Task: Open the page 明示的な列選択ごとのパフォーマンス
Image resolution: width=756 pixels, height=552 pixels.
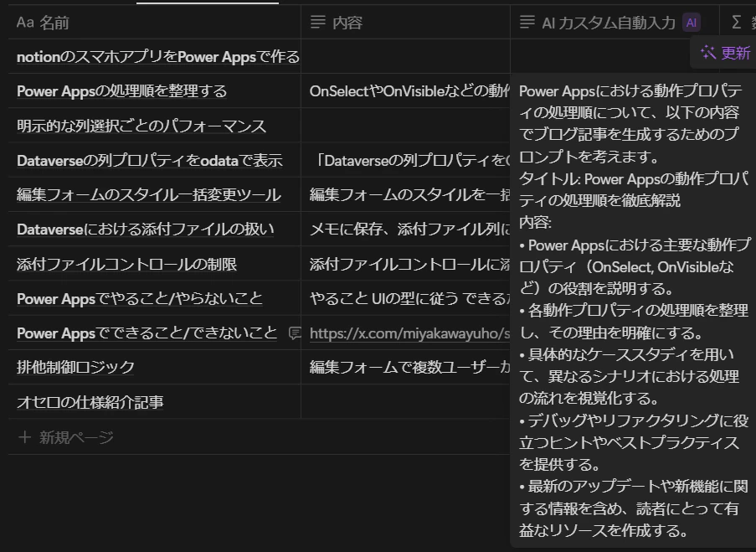Action: [141, 126]
